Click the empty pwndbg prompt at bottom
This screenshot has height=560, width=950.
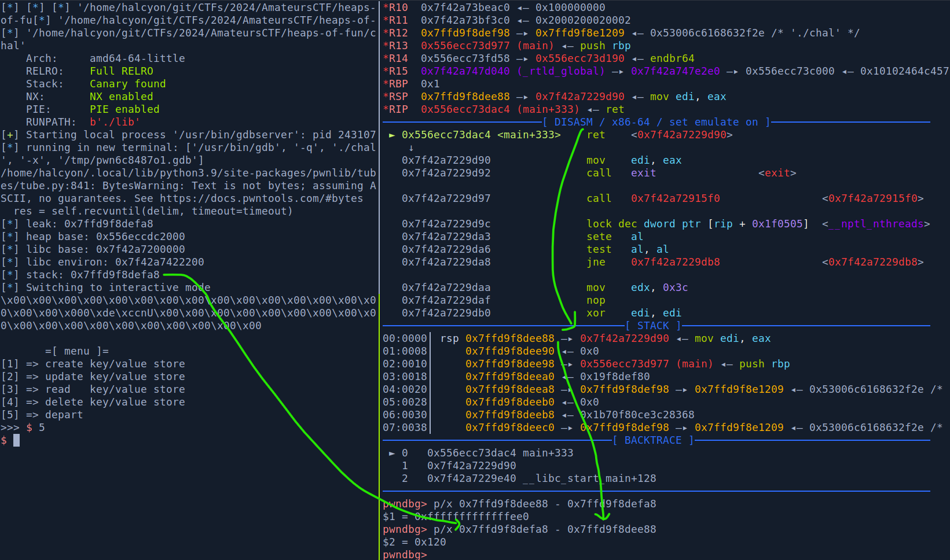tap(404, 554)
